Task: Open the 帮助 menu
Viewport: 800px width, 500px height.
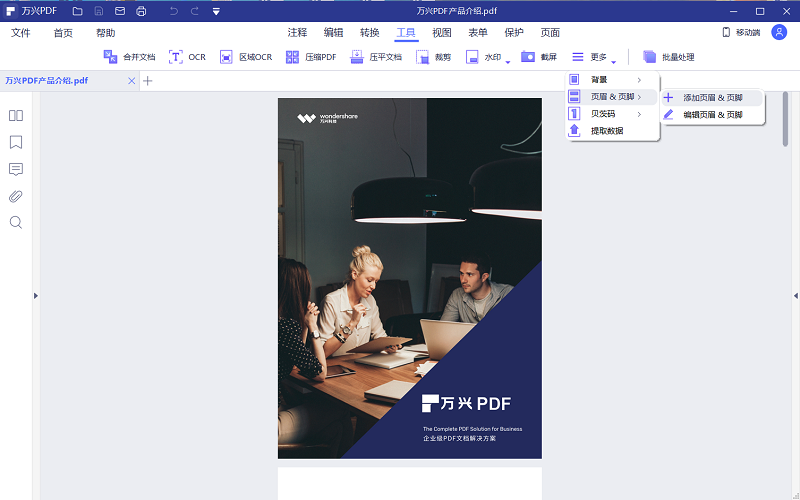Action: pos(106,33)
